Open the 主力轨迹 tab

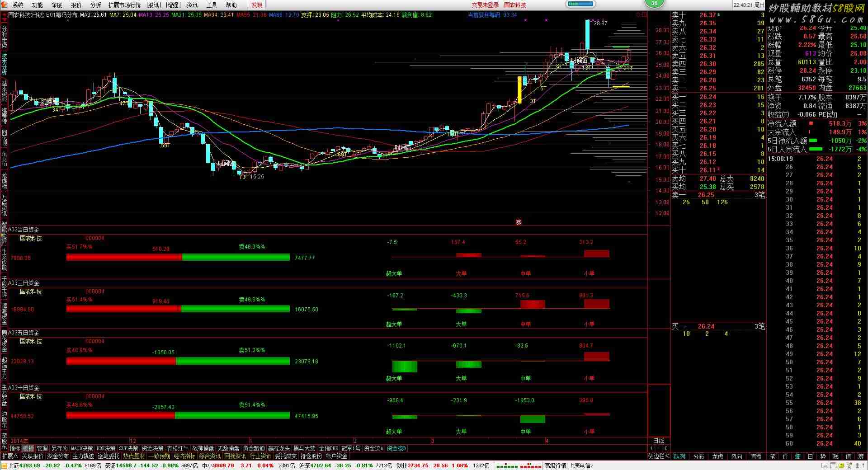83,456
